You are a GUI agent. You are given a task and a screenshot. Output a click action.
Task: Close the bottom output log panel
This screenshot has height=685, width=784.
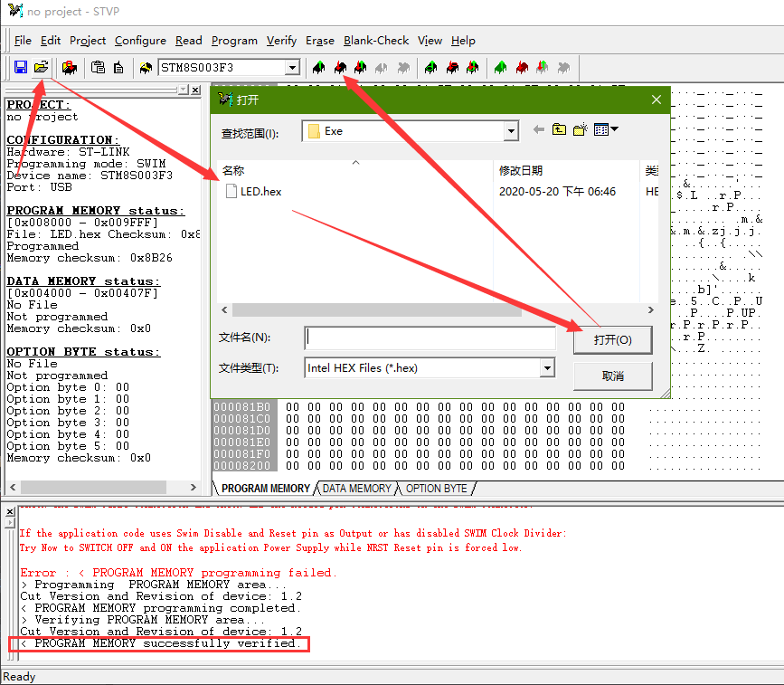point(10,512)
